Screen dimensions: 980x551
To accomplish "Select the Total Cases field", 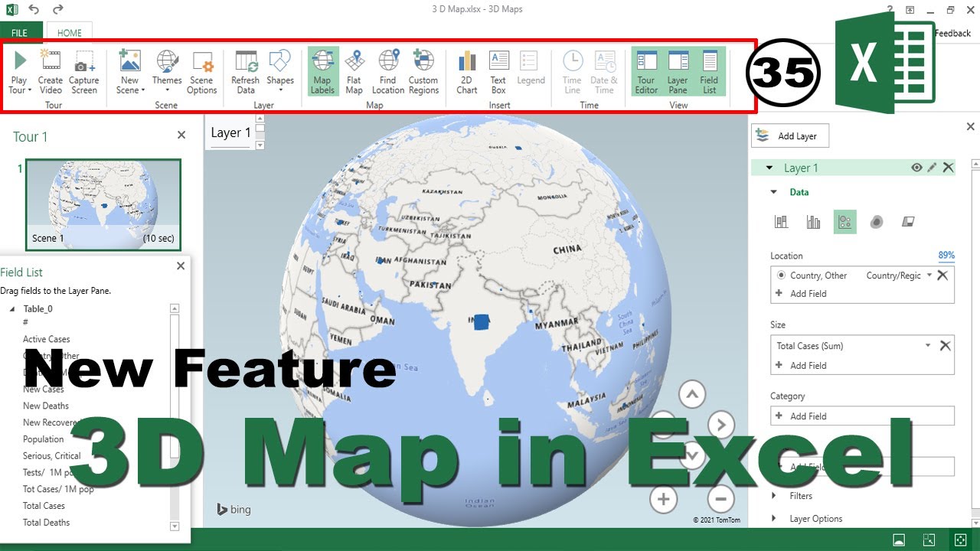I will coord(44,506).
